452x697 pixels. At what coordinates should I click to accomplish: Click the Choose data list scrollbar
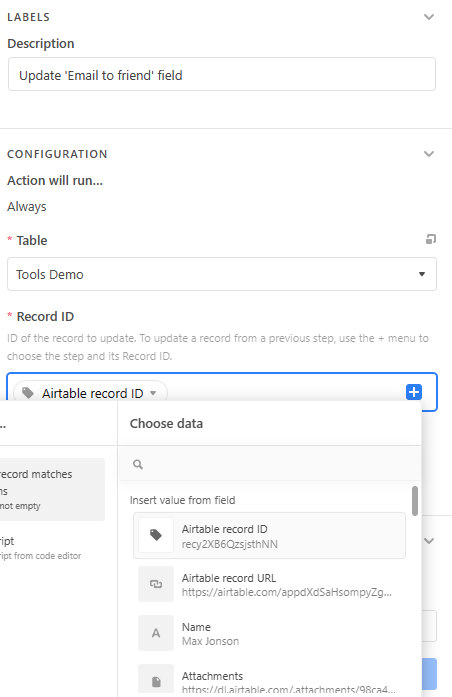click(415, 501)
